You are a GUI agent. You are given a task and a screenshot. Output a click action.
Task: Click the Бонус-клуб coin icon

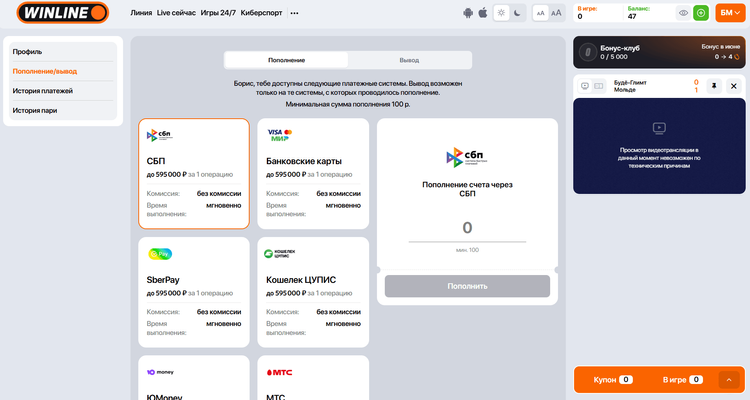click(x=588, y=52)
